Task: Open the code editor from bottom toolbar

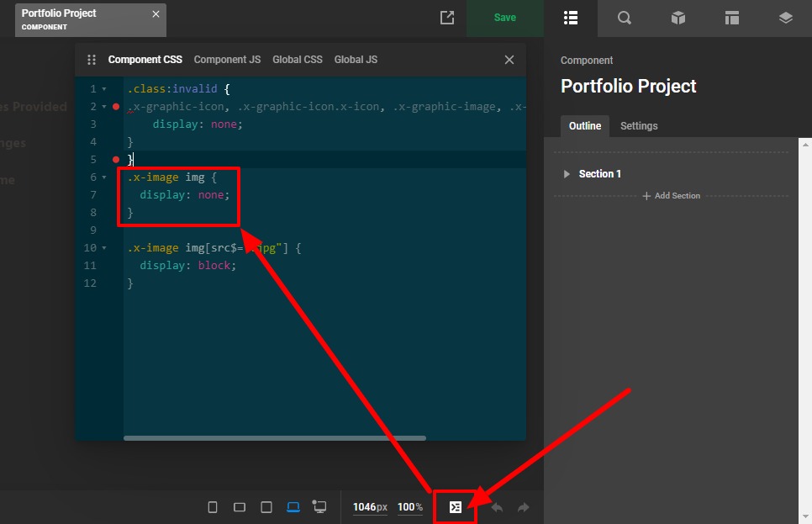Action: click(x=455, y=507)
